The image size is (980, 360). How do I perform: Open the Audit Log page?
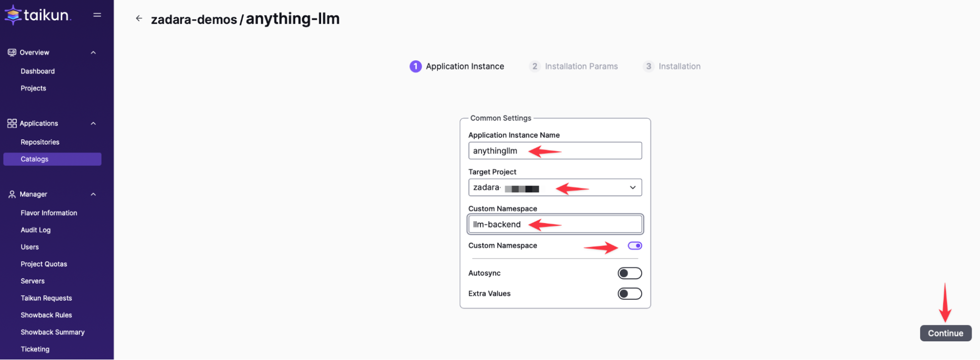tap(35, 230)
